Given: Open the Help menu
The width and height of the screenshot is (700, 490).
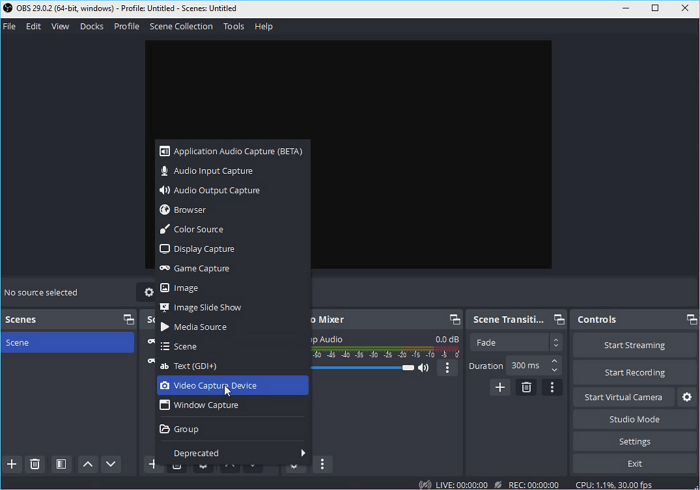Looking at the screenshot, I should [263, 26].
